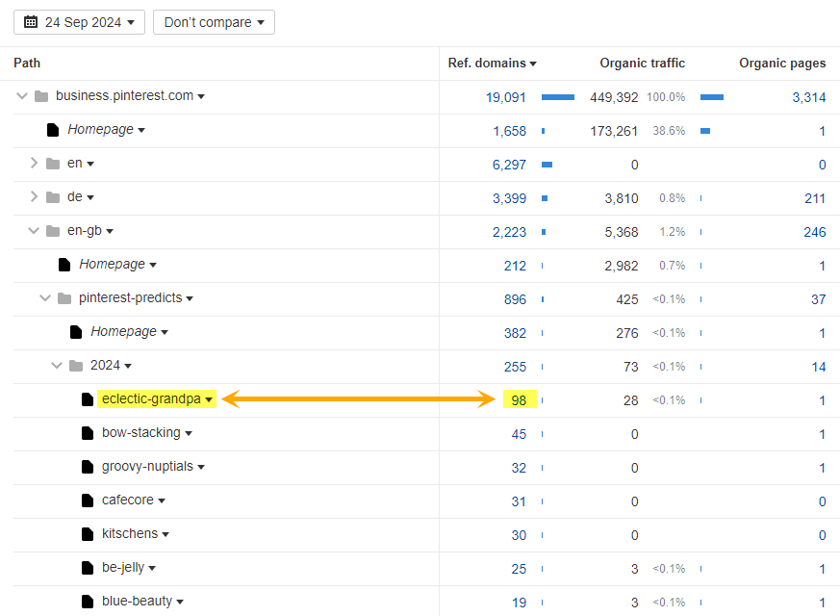
Task: Click the page icon next to cafecore
Action: point(88,500)
